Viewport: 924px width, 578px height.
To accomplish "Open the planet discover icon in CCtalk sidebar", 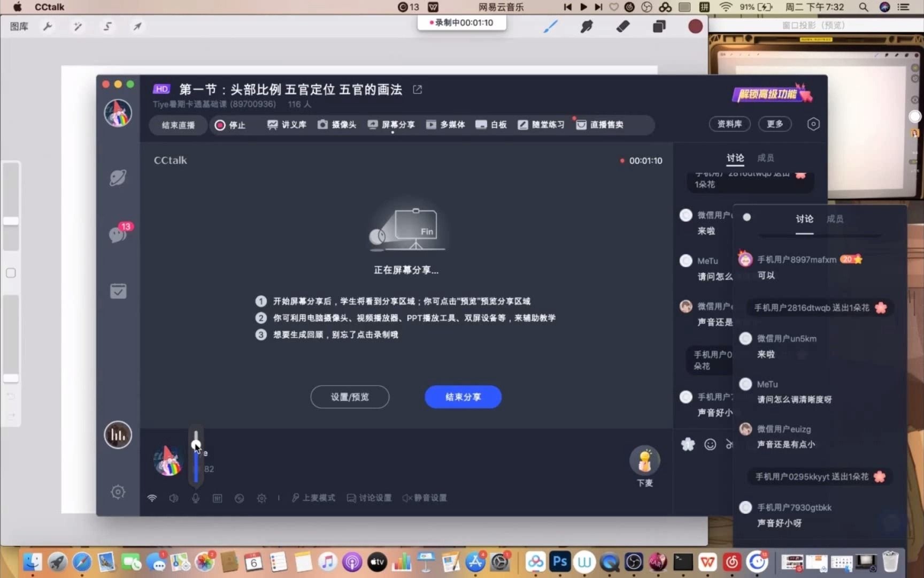I will pos(118,178).
